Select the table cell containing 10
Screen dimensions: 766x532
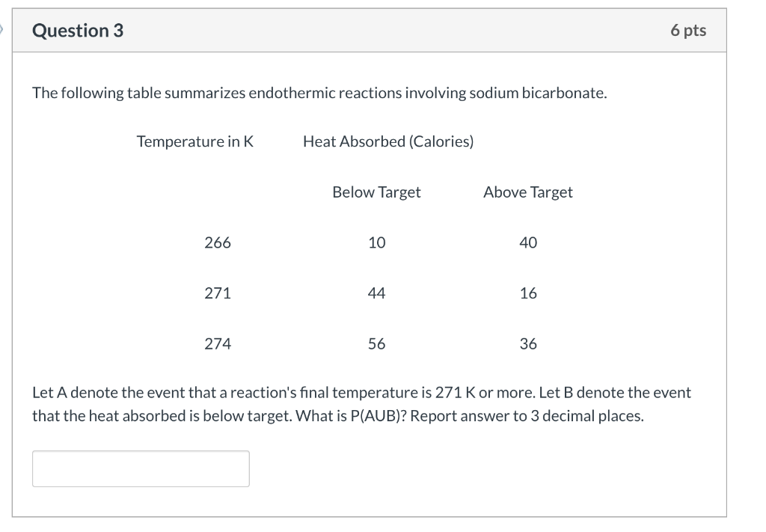[377, 242]
